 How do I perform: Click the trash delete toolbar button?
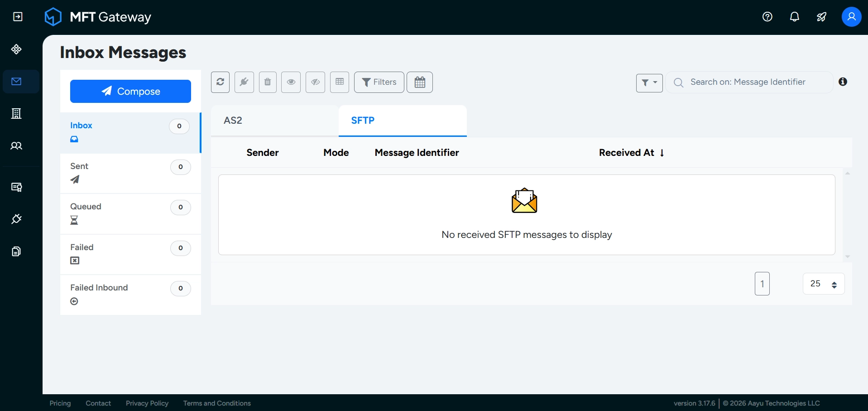tap(268, 82)
